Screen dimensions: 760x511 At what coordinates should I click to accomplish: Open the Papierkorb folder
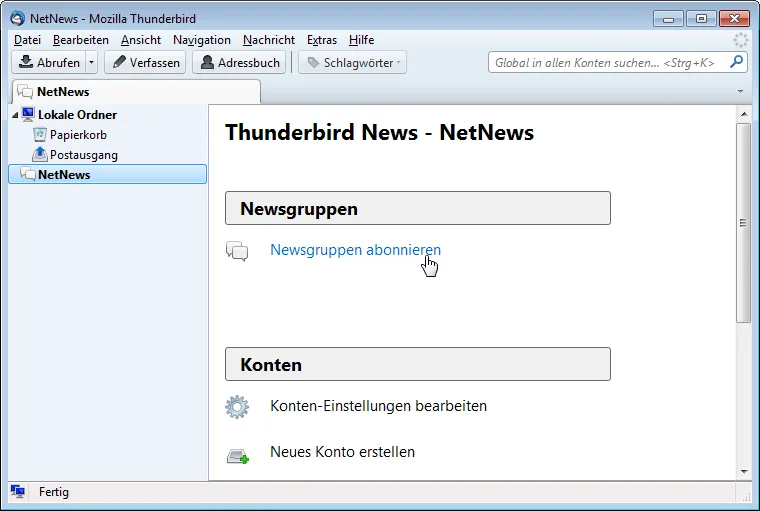[78, 135]
